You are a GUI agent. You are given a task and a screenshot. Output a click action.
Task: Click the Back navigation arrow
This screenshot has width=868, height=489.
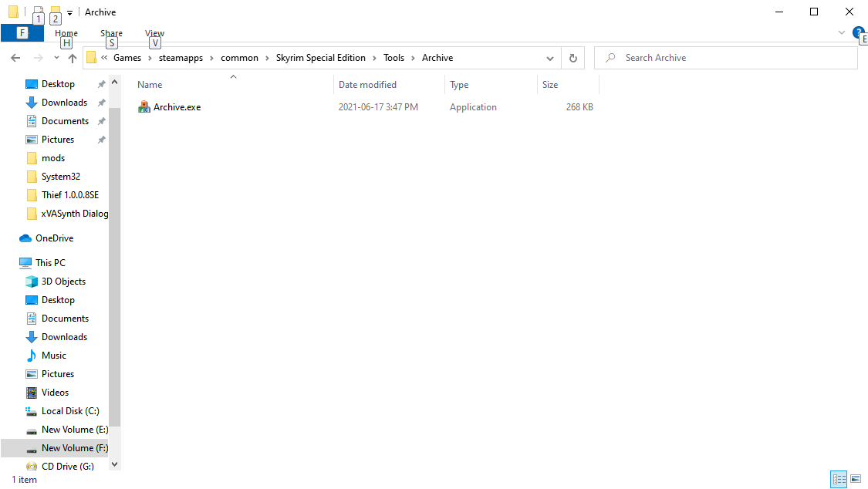click(x=15, y=58)
